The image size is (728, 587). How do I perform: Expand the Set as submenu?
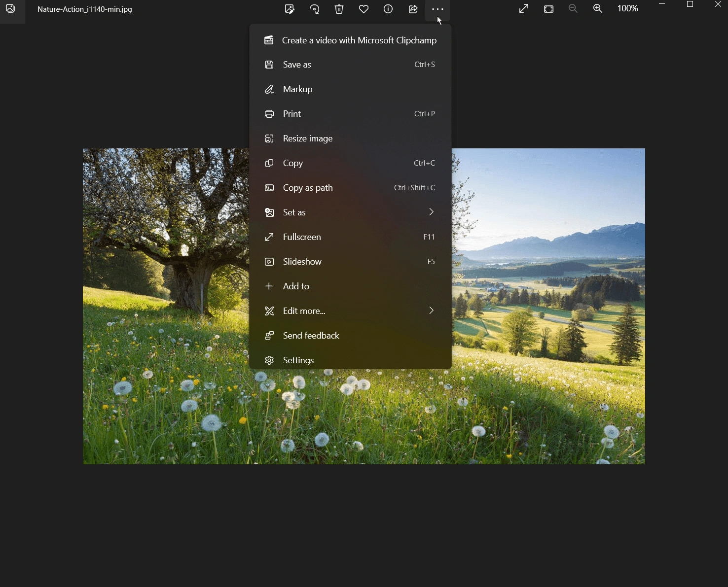click(350, 212)
